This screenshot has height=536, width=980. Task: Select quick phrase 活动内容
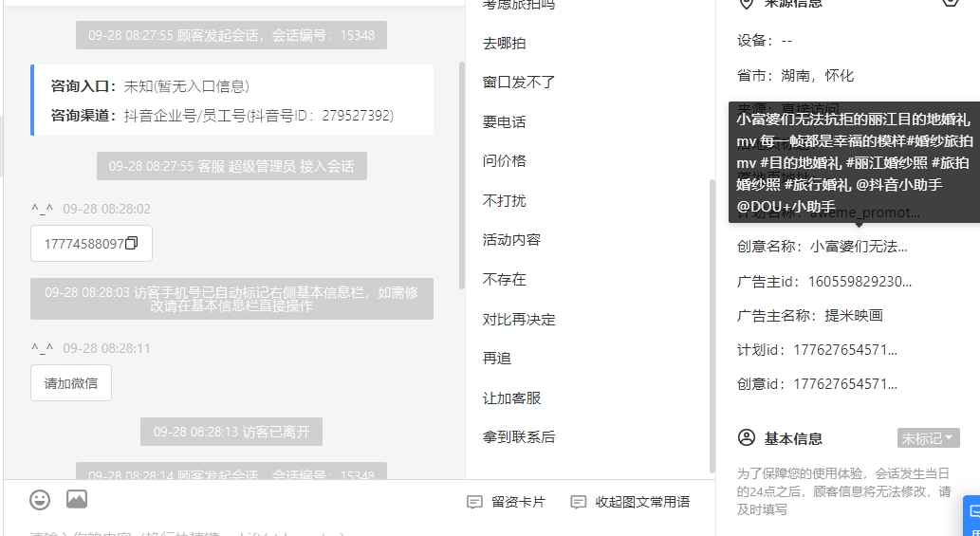tap(512, 239)
